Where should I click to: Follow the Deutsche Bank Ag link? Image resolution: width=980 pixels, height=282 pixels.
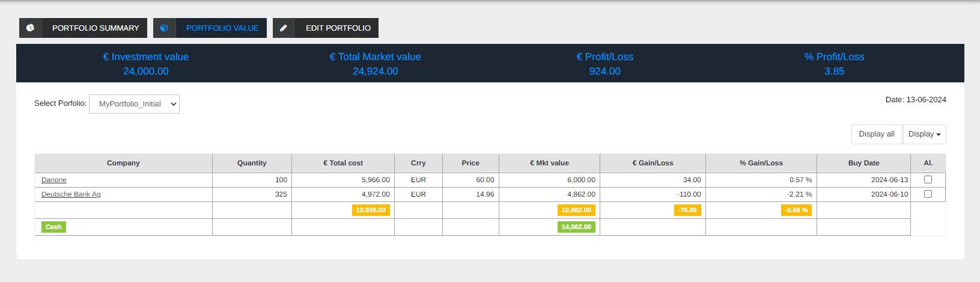click(71, 194)
